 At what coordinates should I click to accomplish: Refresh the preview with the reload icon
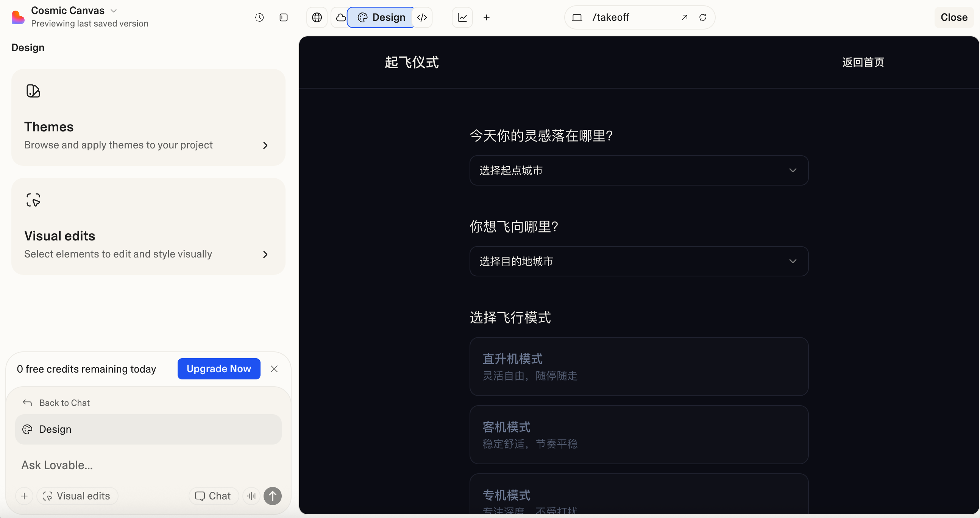click(702, 17)
